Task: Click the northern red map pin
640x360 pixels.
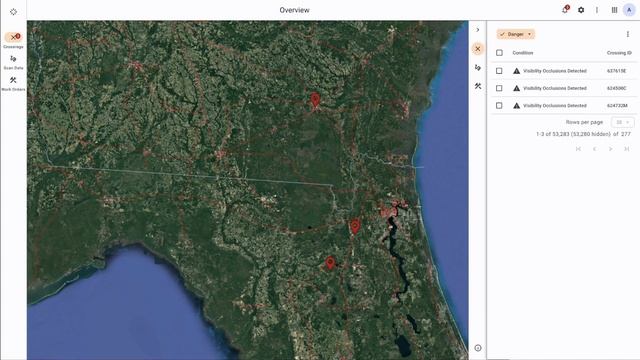Action: [x=315, y=99]
